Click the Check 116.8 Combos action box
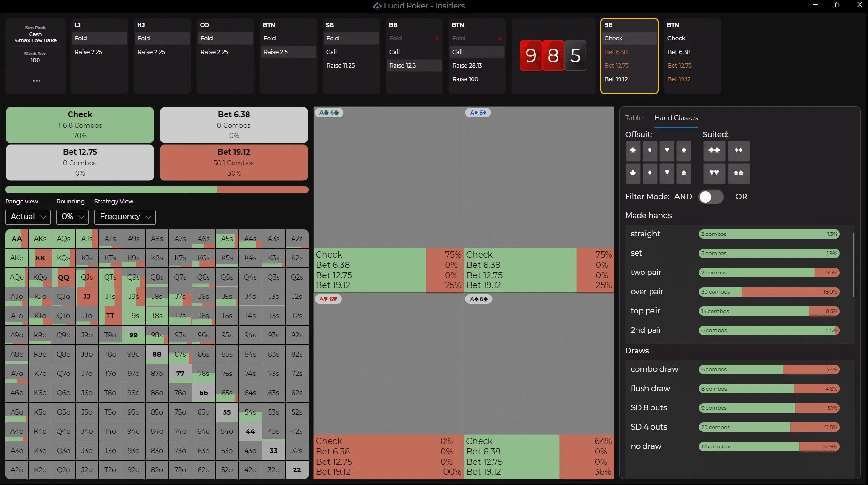 point(80,125)
